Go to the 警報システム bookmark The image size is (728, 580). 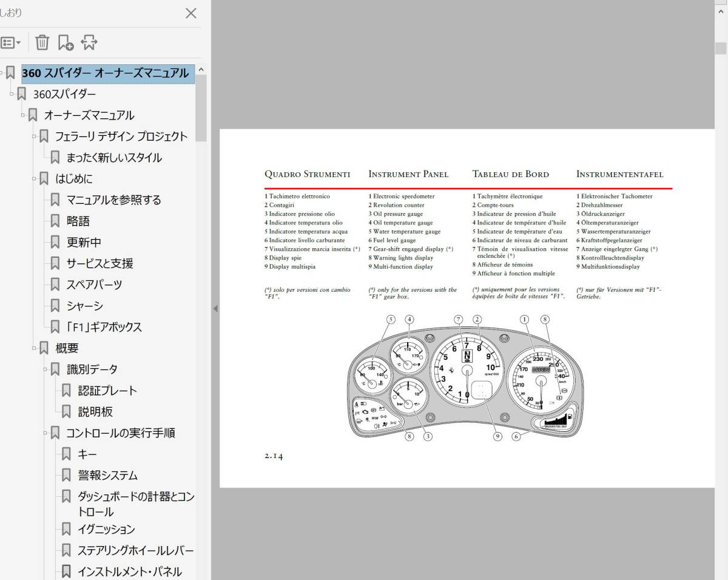click(107, 476)
